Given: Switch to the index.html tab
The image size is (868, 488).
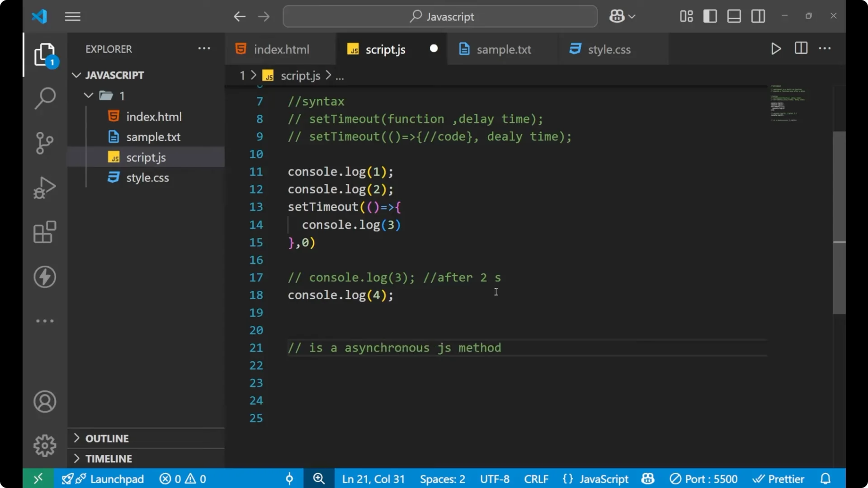Looking at the screenshot, I should [x=280, y=49].
